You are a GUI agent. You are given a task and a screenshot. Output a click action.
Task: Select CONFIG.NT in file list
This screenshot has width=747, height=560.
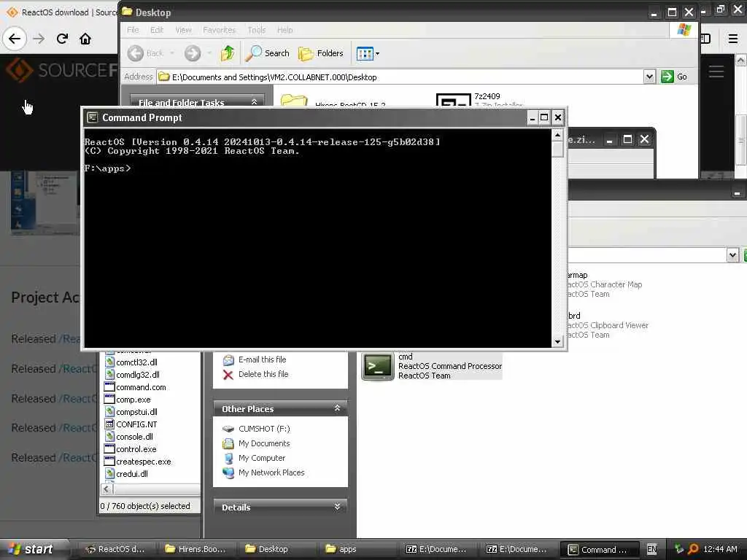131,424
